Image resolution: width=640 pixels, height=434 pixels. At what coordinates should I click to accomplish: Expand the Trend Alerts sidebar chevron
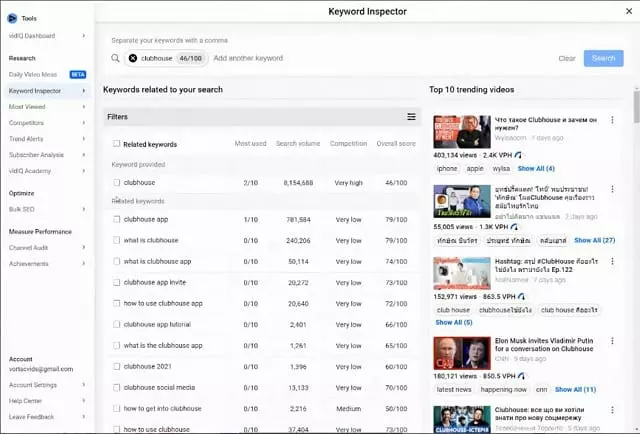[84, 139]
